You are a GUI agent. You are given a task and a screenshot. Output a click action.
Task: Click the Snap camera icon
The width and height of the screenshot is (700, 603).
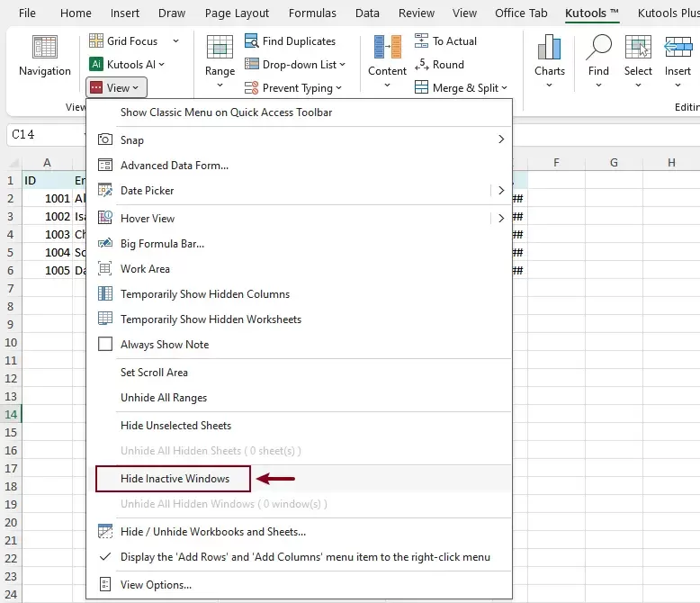[105, 139]
